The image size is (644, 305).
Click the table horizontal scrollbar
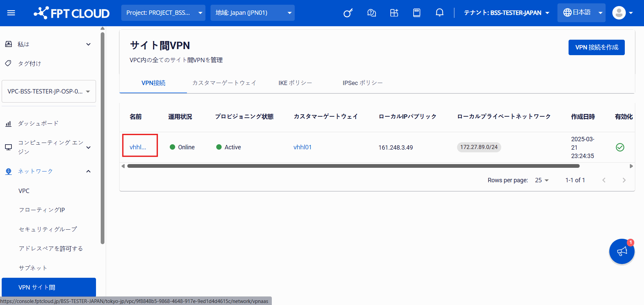353,166
